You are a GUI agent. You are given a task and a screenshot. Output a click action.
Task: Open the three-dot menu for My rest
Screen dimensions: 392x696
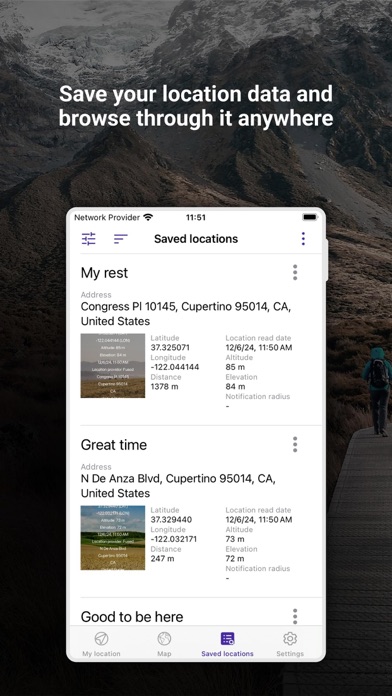[295, 272]
